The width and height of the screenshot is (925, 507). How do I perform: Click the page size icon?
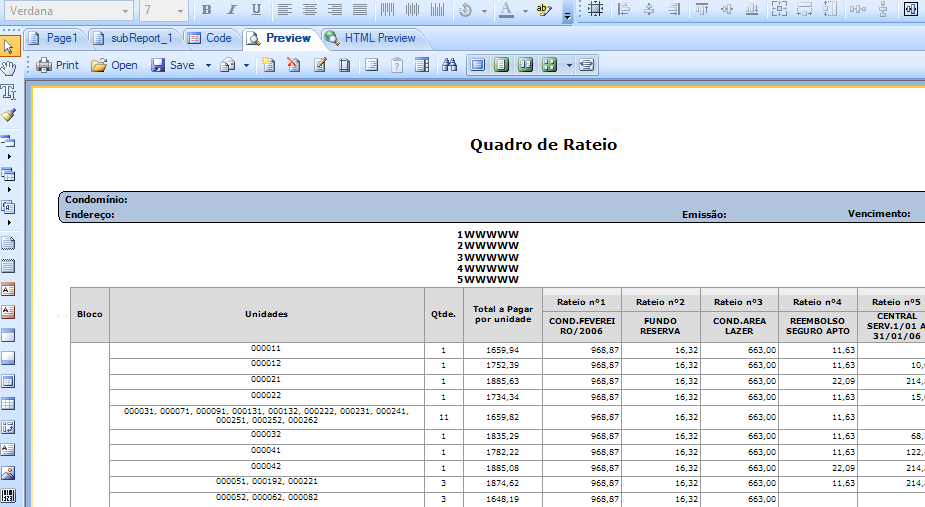(x=345, y=65)
